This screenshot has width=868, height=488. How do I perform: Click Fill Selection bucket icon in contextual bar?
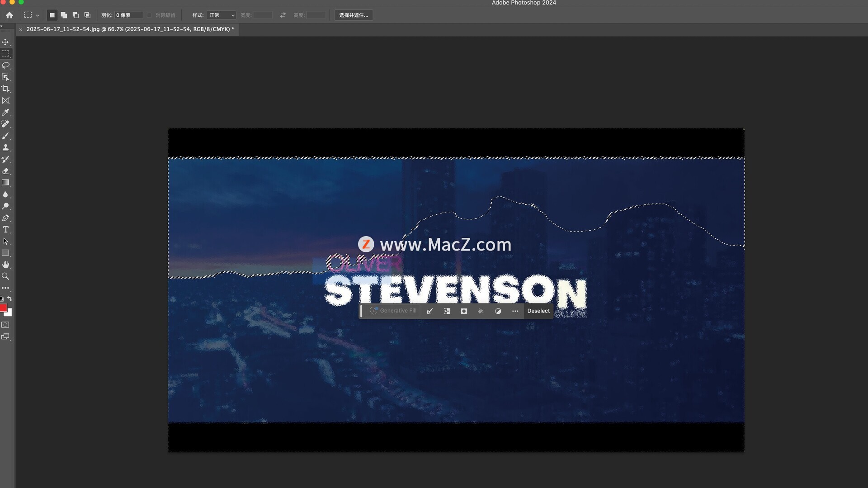click(481, 311)
